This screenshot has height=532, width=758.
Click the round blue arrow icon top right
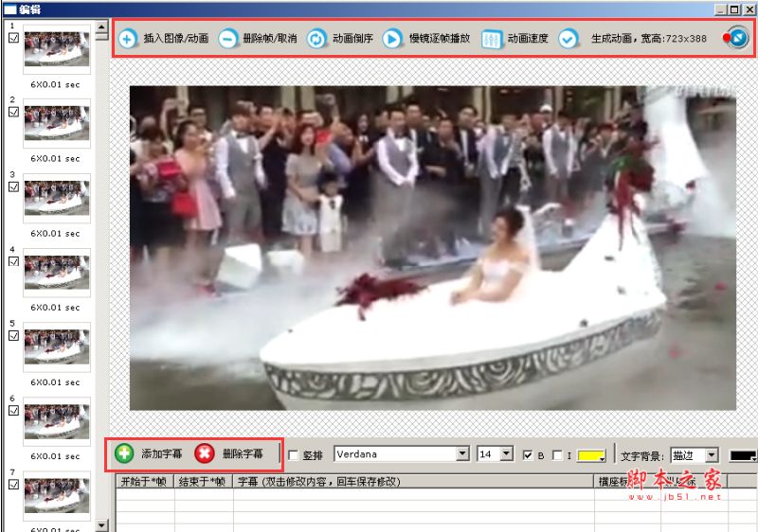(x=739, y=38)
